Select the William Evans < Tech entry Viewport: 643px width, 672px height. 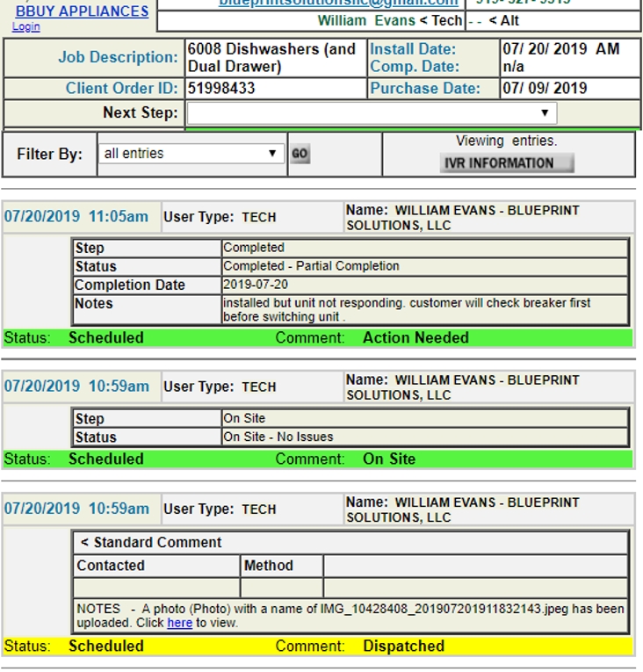click(x=389, y=21)
